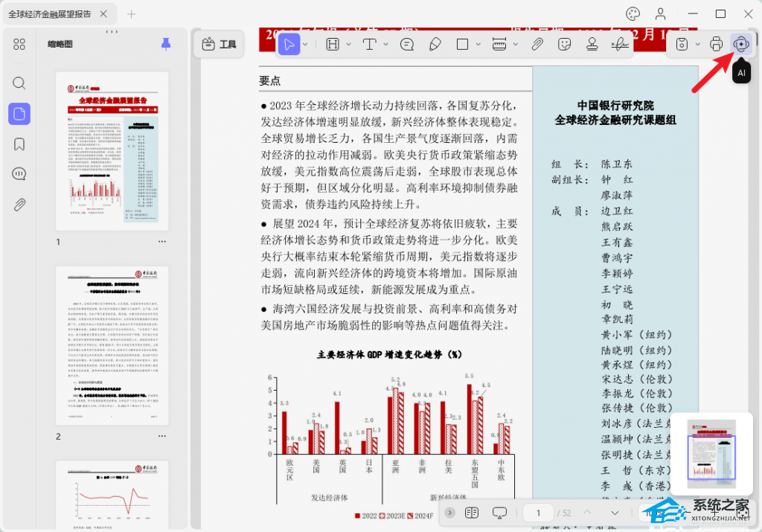Toggle pin for thumbnail panel
The width and height of the screenshot is (762, 532).
tap(166, 44)
